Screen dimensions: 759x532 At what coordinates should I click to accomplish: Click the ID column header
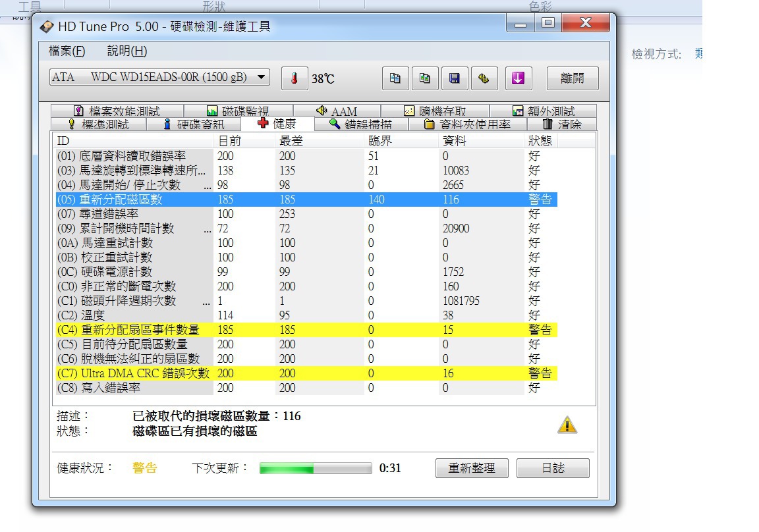coord(133,141)
